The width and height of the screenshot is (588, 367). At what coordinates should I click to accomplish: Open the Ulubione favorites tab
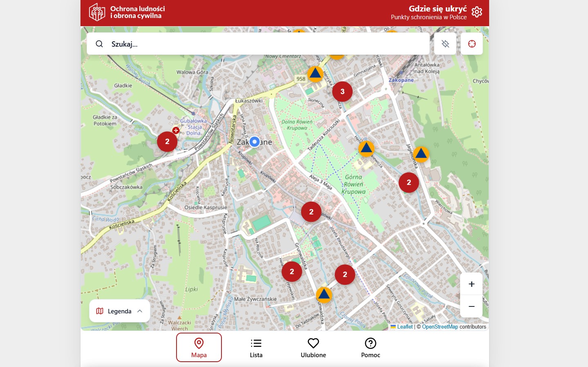point(313,347)
